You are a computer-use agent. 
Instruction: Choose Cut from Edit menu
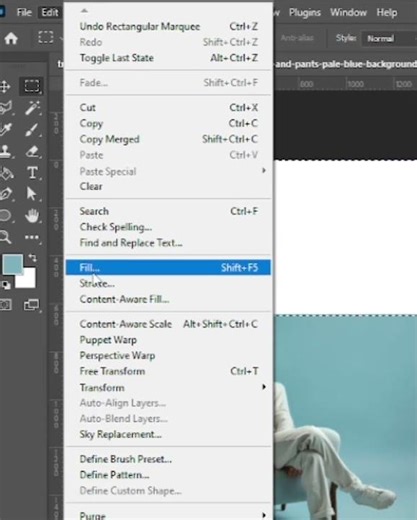point(169,108)
